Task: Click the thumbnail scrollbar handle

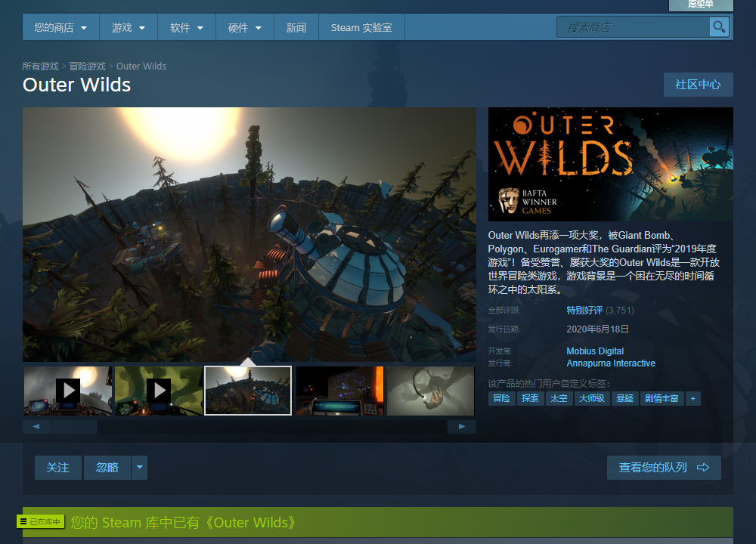Action: point(75,426)
